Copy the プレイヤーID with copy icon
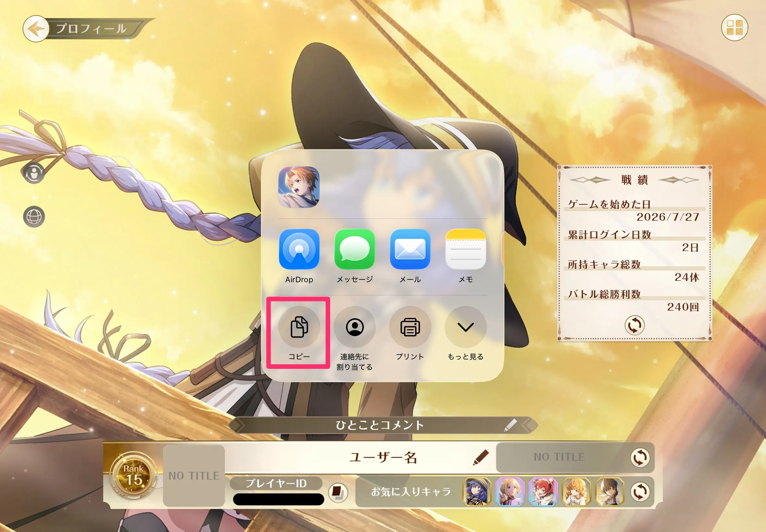The height and width of the screenshot is (532, 766). pyautogui.click(x=338, y=492)
